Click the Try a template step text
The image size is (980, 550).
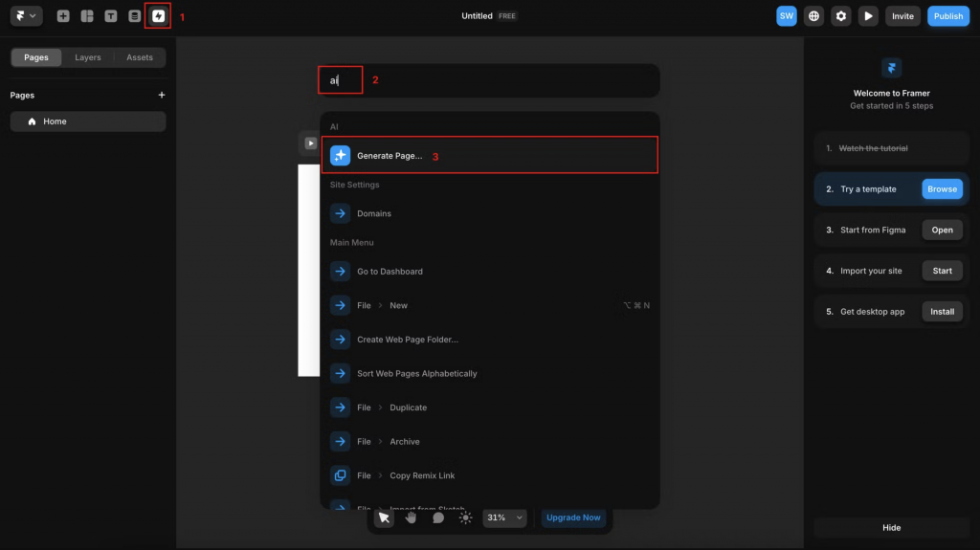(868, 188)
